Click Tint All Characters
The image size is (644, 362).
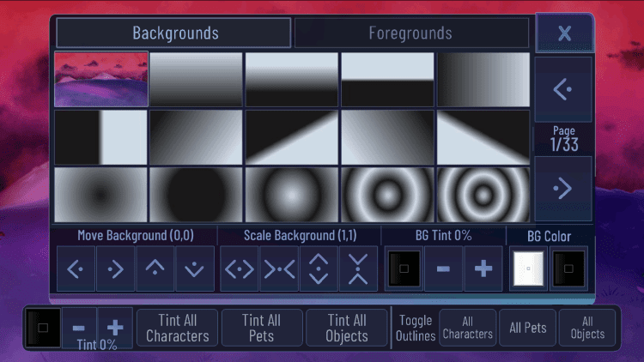click(178, 328)
